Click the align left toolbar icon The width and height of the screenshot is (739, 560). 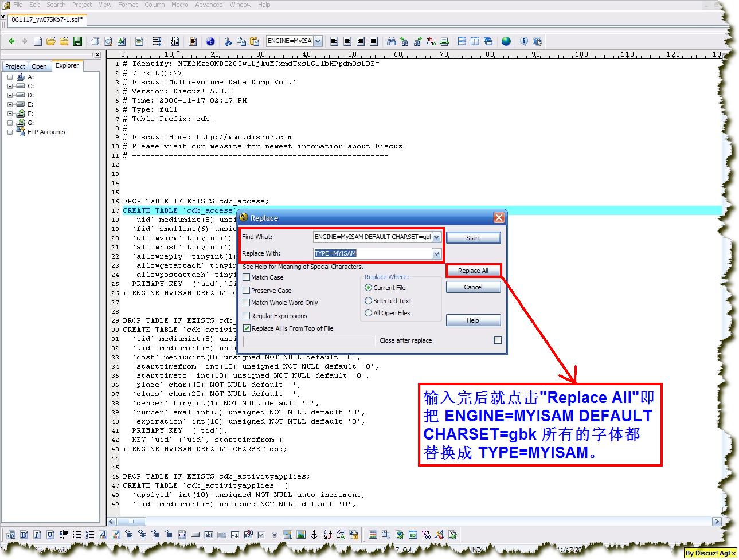tap(335, 41)
